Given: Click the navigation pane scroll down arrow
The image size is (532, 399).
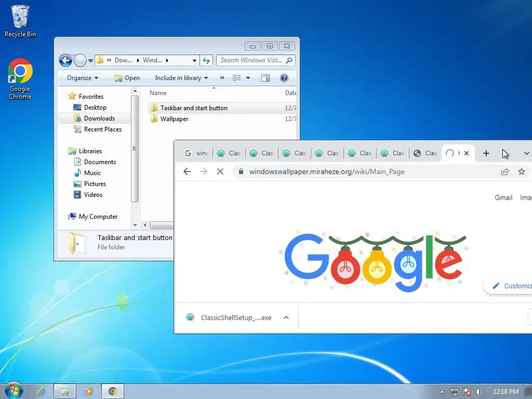Looking at the screenshot, I should click(135, 225).
